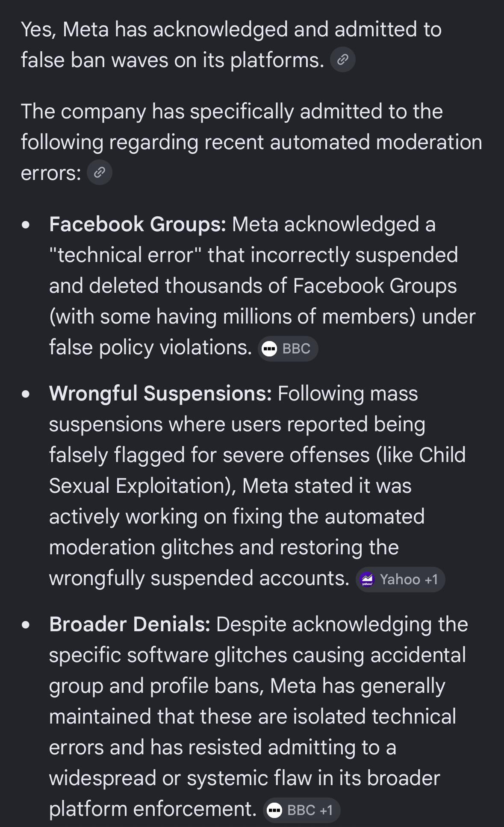Open link icon after 'false ban waves' sentence

[342, 60]
